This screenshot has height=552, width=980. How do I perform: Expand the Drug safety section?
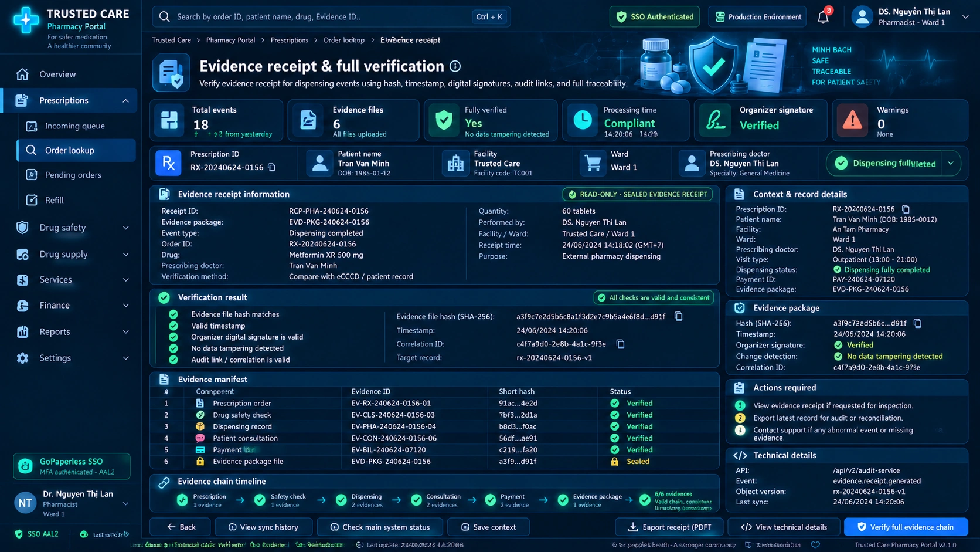[x=125, y=228]
